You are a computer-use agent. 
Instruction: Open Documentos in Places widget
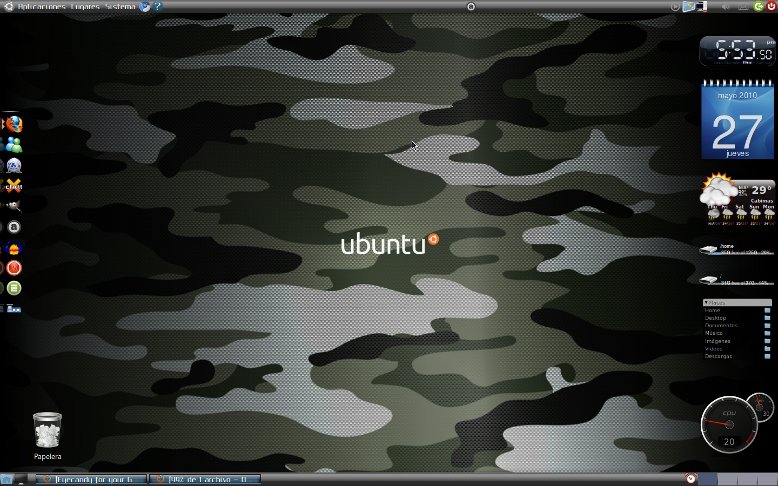tap(737, 326)
